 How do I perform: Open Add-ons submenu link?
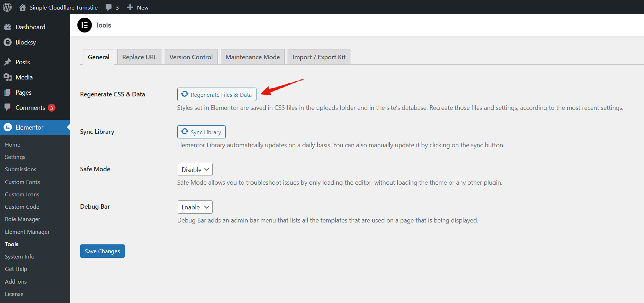click(16, 281)
